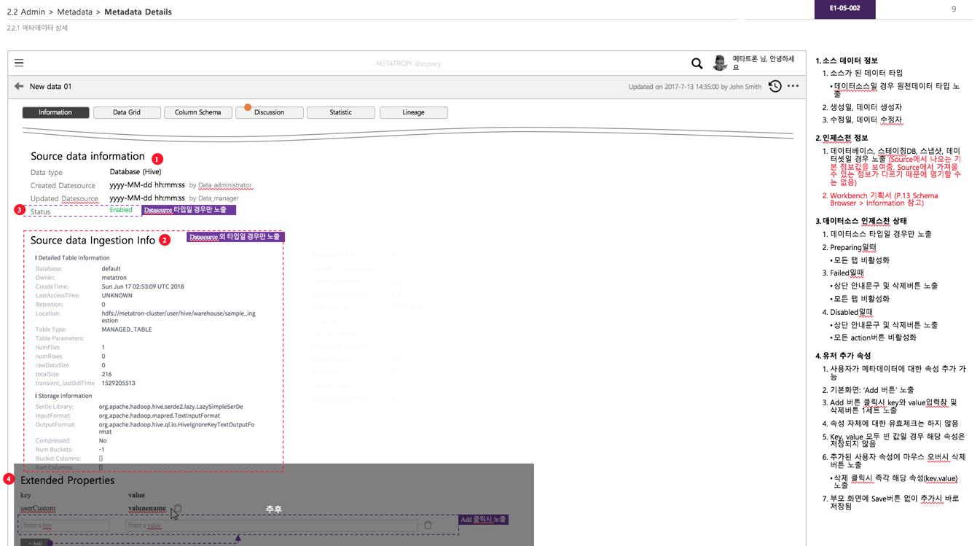Click the 'METATRON discovery' logo text
The height and width of the screenshot is (546, 980).
(409, 63)
